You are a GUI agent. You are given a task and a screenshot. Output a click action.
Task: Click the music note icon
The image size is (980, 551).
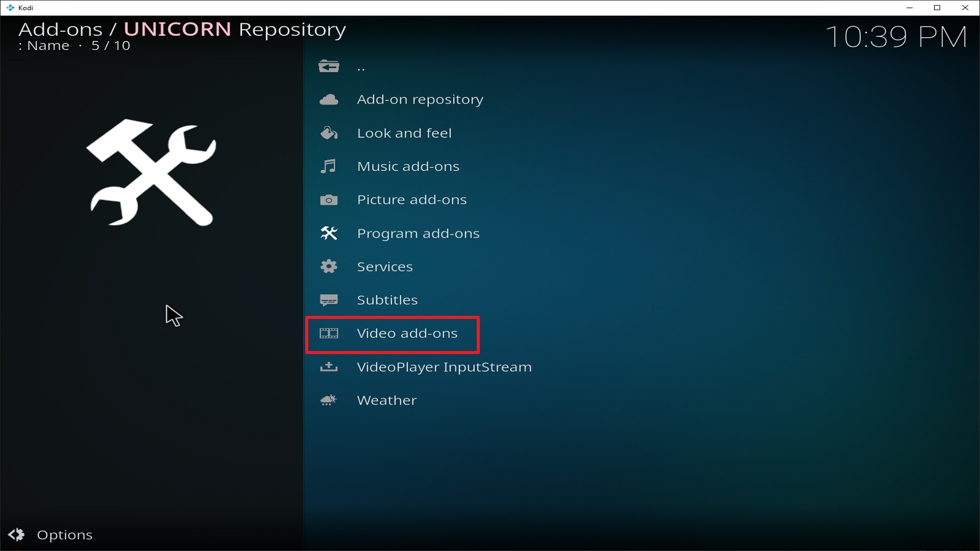(328, 166)
